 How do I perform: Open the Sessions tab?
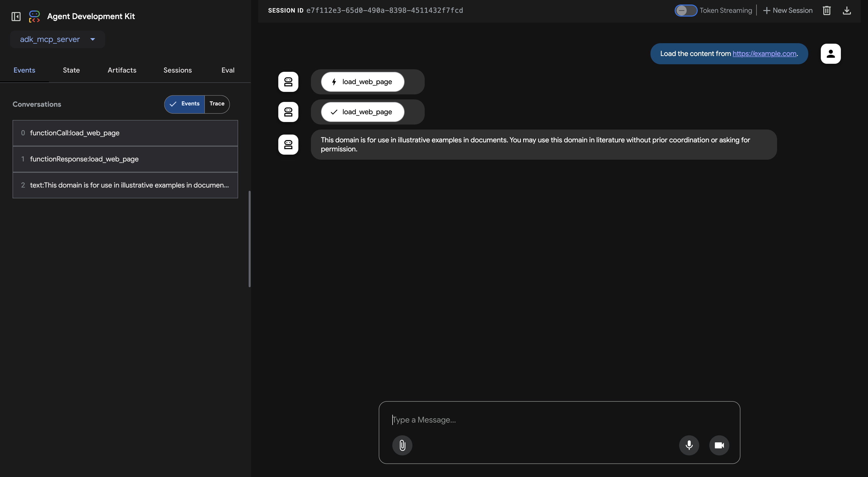pyautogui.click(x=177, y=70)
